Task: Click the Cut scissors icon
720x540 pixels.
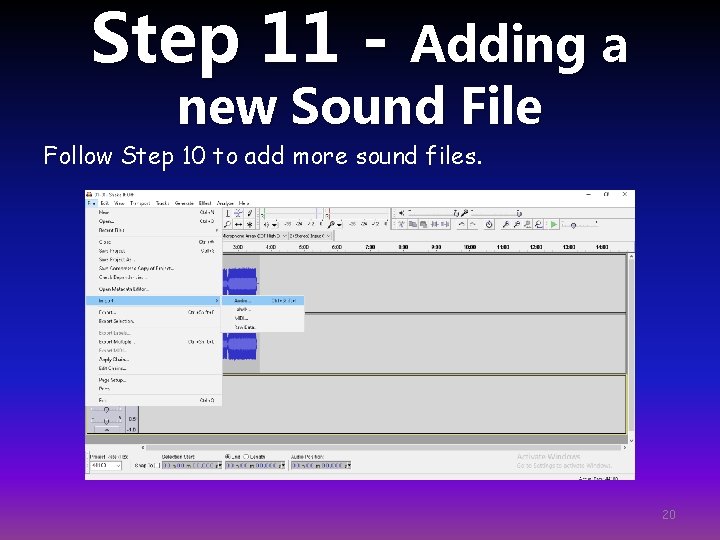Action: [402, 224]
